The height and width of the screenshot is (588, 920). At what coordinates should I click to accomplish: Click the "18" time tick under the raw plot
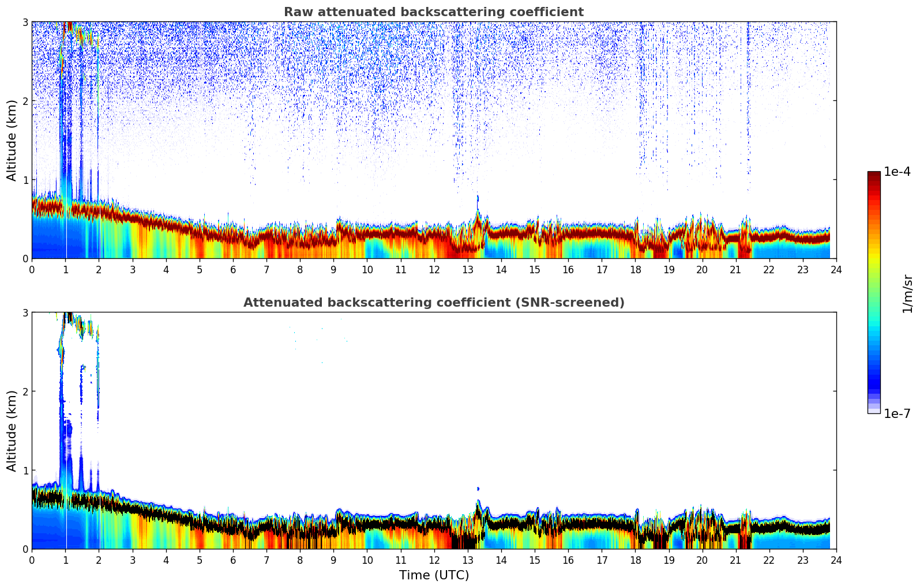[x=635, y=269]
